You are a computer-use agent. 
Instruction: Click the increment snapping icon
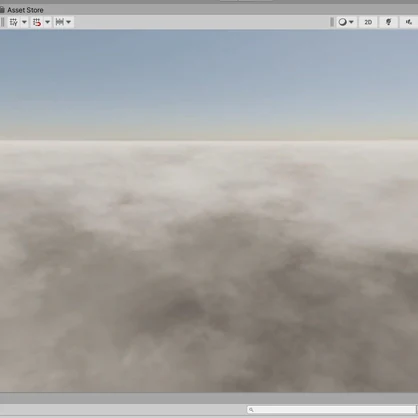pyautogui.click(x=60, y=22)
